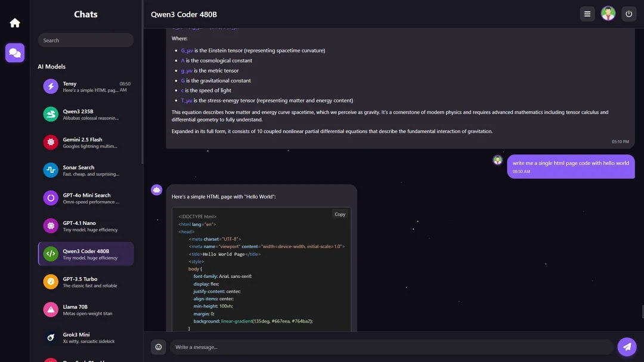Select the Gemini 2.5 Flash model
The width and height of the screenshot is (644, 362).
(50, 142)
